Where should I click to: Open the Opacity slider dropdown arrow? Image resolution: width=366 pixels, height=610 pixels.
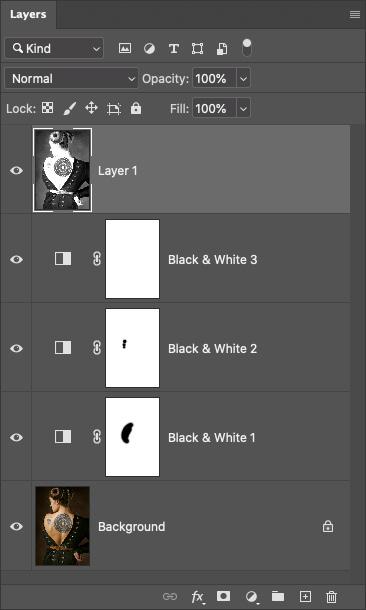tap(243, 79)
